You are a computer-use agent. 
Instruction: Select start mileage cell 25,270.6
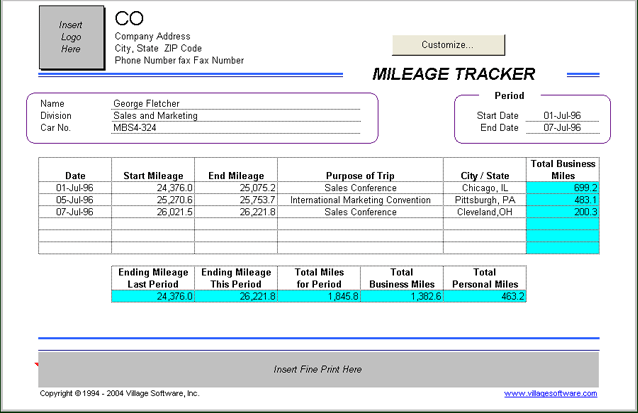pyautogui.click(x=153, y=200)
